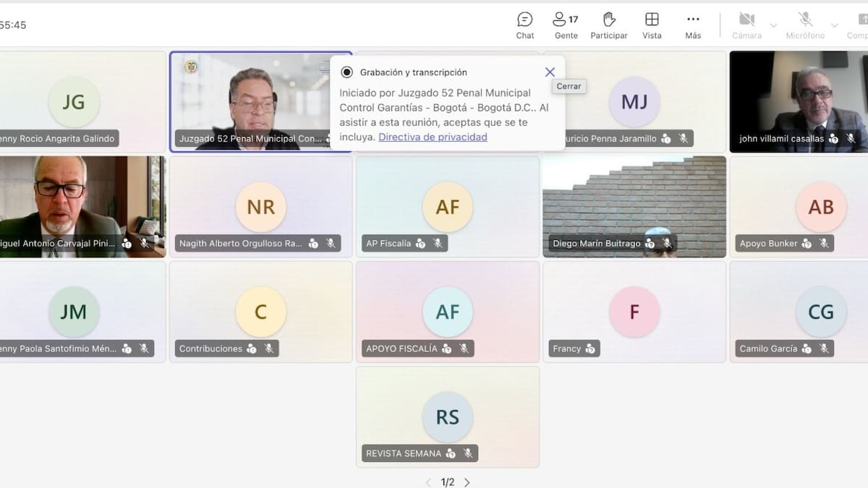Select the AF avatar for APOYO FISCALÍA
The width and height of the screenshot is (868, 488).
pyautogui.click(x=448, y=312)
